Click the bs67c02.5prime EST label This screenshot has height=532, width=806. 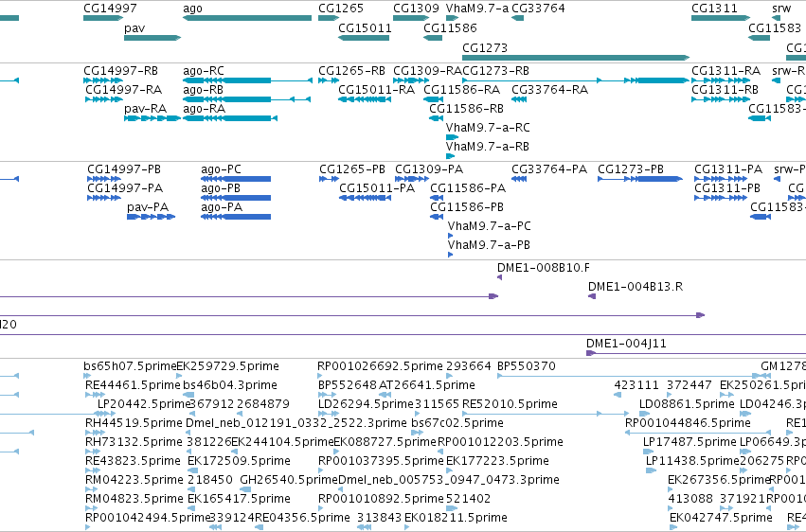click(x=457, y=424)
